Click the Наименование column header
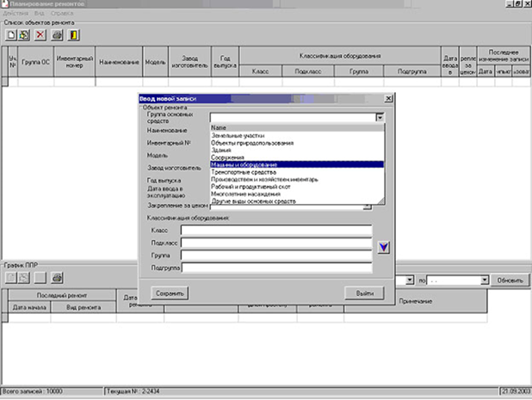532x400 pixels. coord(119,62)
